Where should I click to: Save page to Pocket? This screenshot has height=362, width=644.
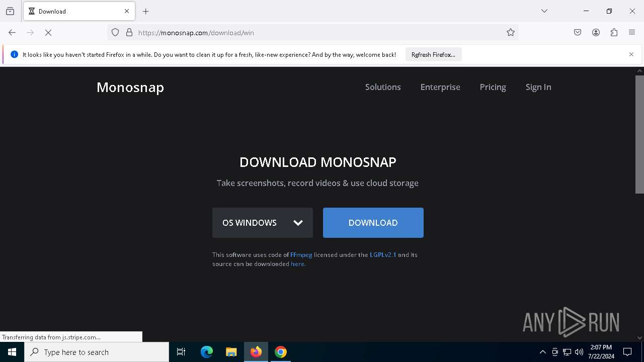click(578, 33)
